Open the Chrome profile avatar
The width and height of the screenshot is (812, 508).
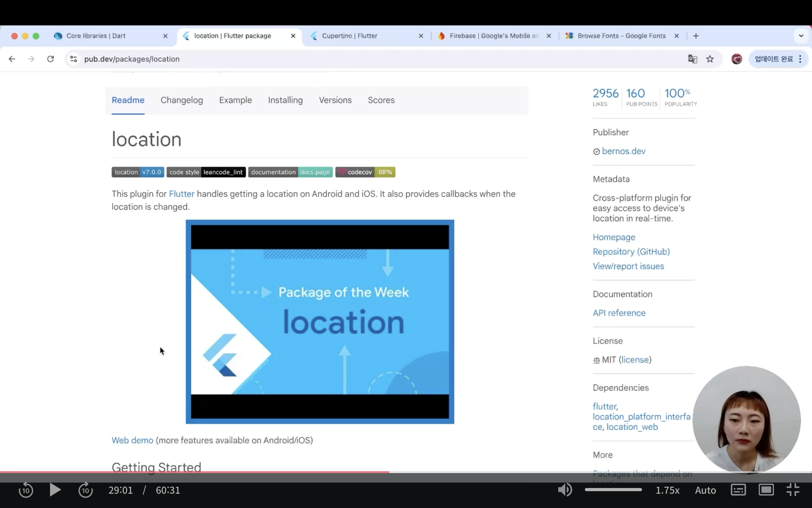pos(737,59)
